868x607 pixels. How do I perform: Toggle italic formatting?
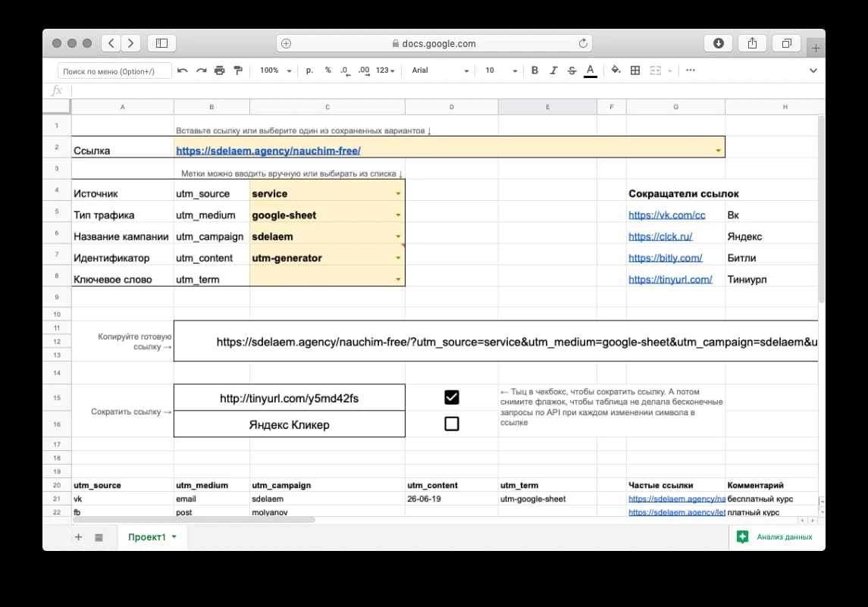553,70
